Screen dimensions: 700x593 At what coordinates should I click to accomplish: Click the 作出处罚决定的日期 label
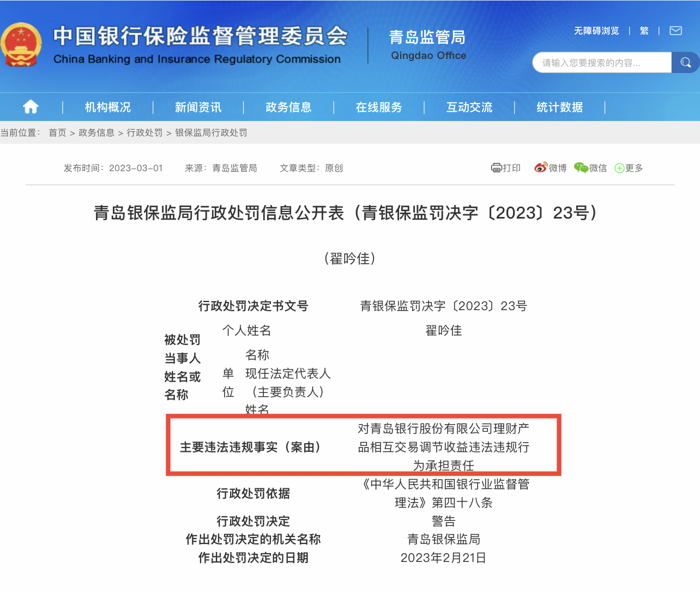254,558
